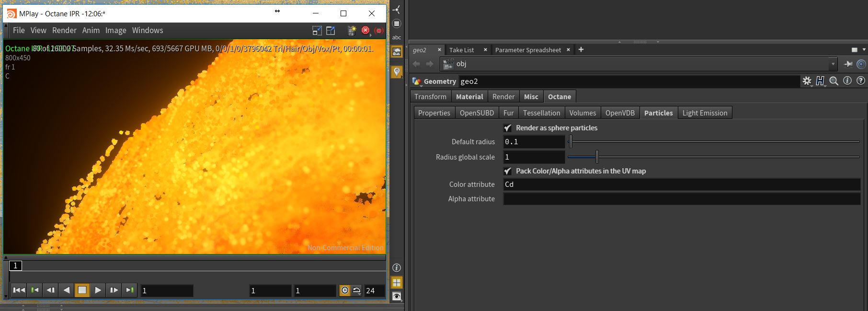This screenshot has width=868, height=311.
Task: Open the MPlay Render menu
Action: point(64,30)
